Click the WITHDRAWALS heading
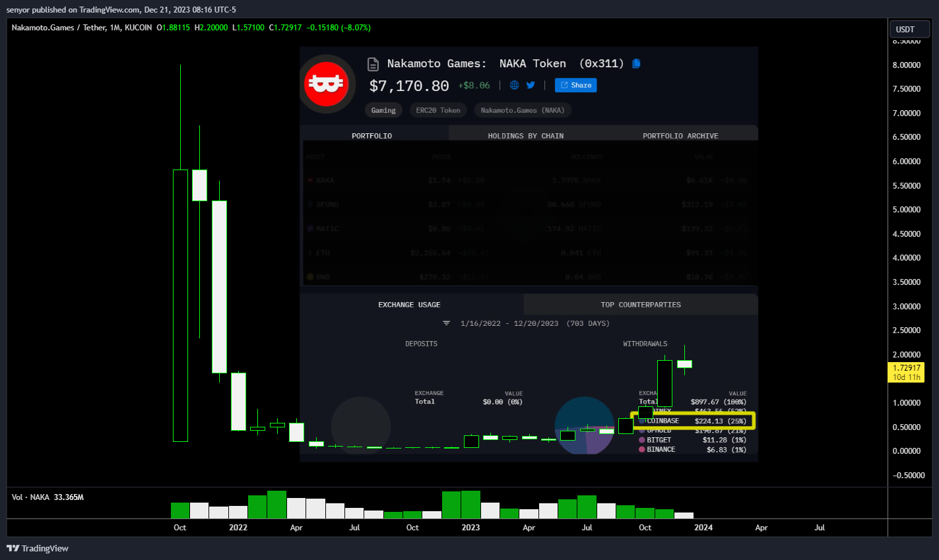 click(x=645, y=344)
